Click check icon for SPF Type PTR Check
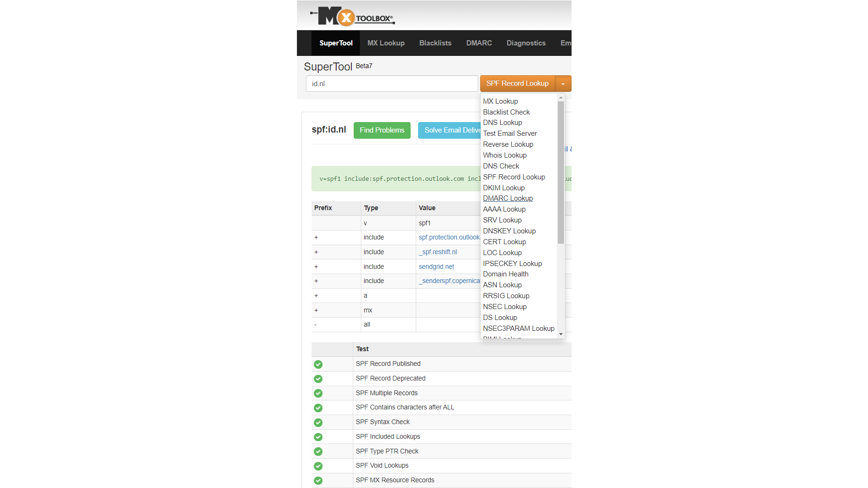868x488 pixels. coord(318,452)
